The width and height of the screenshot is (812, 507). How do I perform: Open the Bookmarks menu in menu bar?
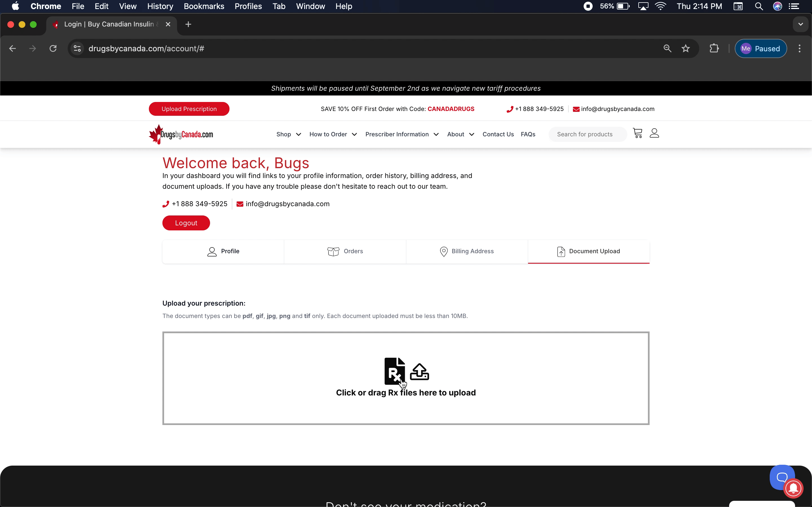point(204,6)
